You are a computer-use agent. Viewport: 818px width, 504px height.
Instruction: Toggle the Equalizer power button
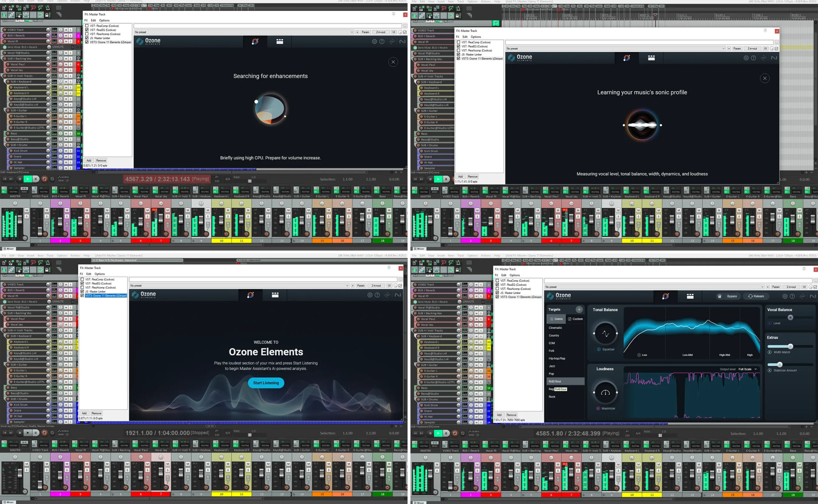tap(599, 349)
